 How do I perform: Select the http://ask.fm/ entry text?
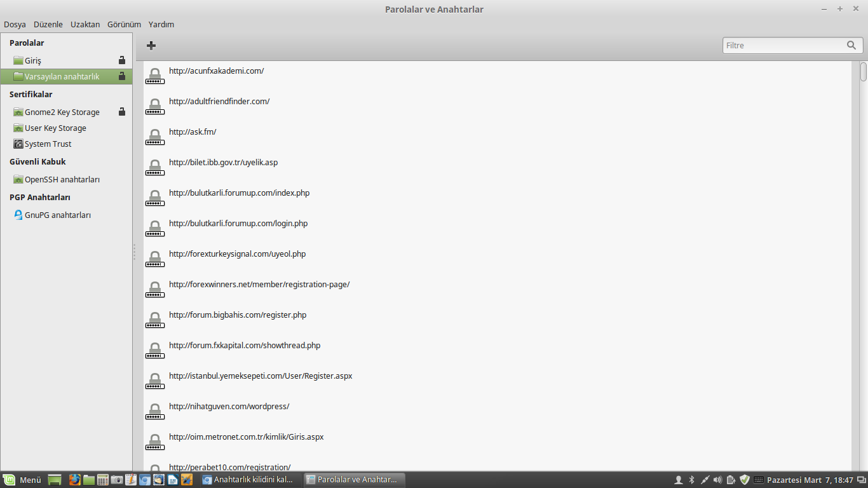(x=193, y=132)
